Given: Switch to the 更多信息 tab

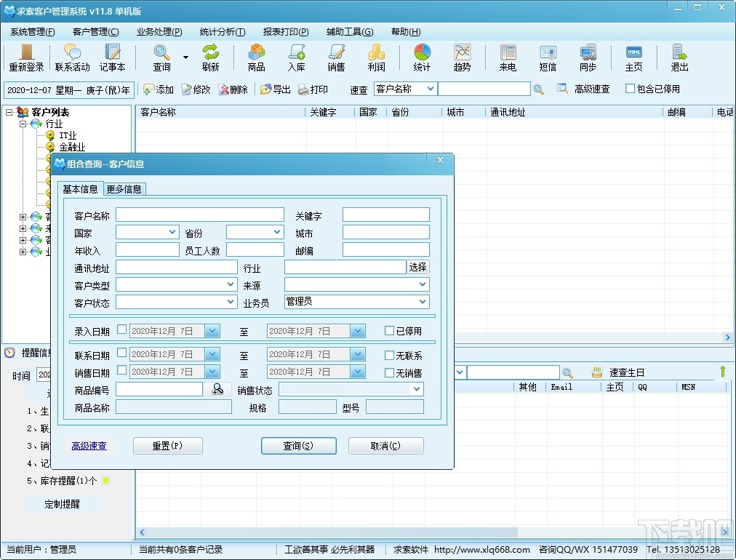Looking at the screenshot, I should point(124,188).
